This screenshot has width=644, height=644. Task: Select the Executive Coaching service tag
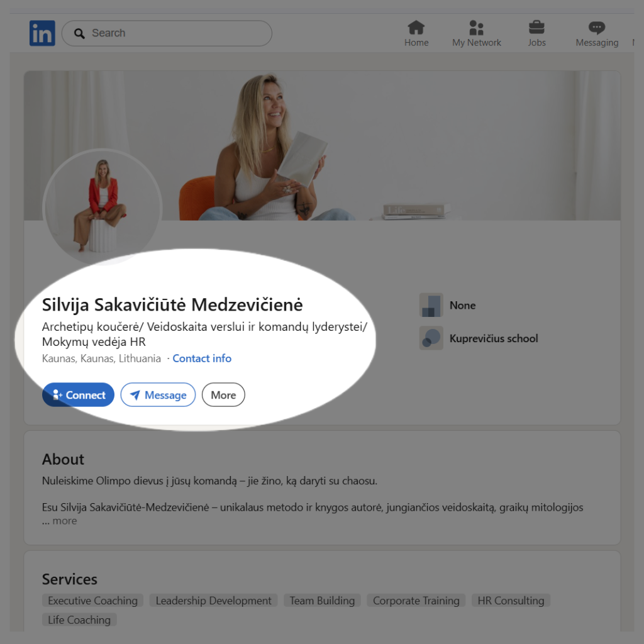(93, 601)
